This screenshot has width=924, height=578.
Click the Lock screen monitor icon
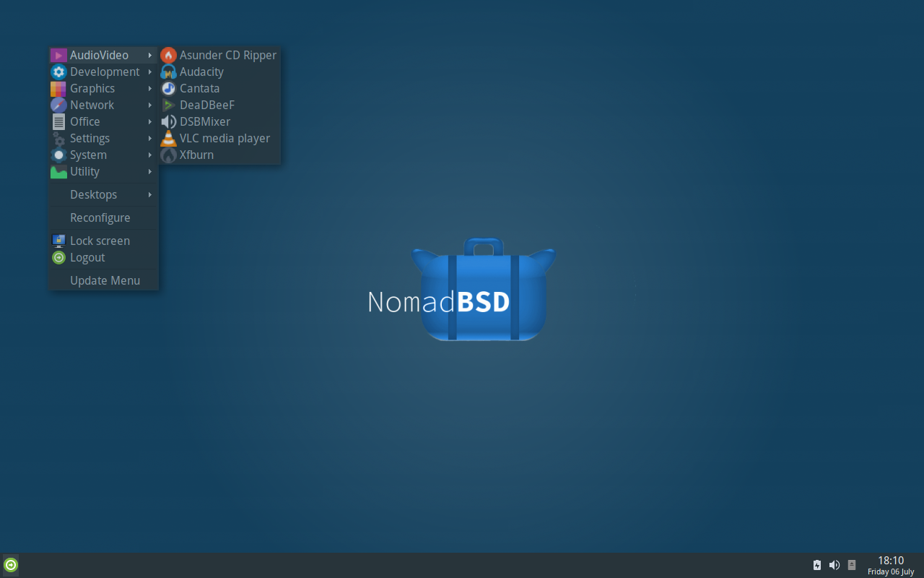tap(58, 241)
